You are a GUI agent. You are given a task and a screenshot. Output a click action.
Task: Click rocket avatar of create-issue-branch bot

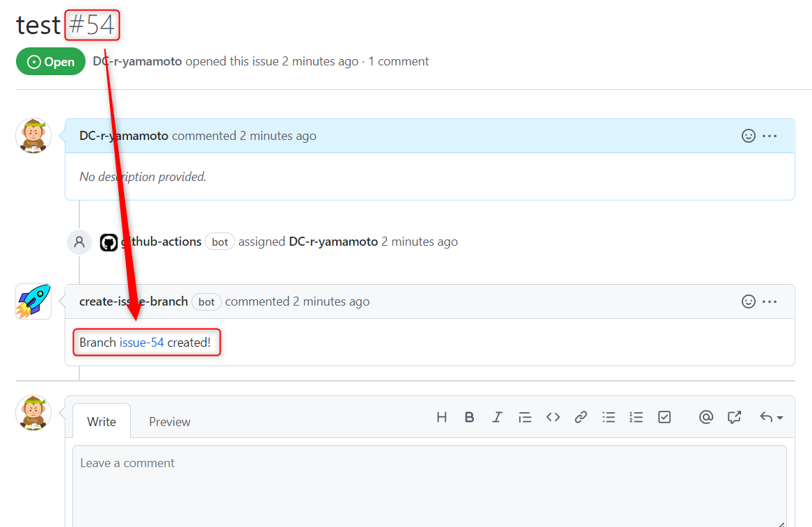tap(33, 301)
